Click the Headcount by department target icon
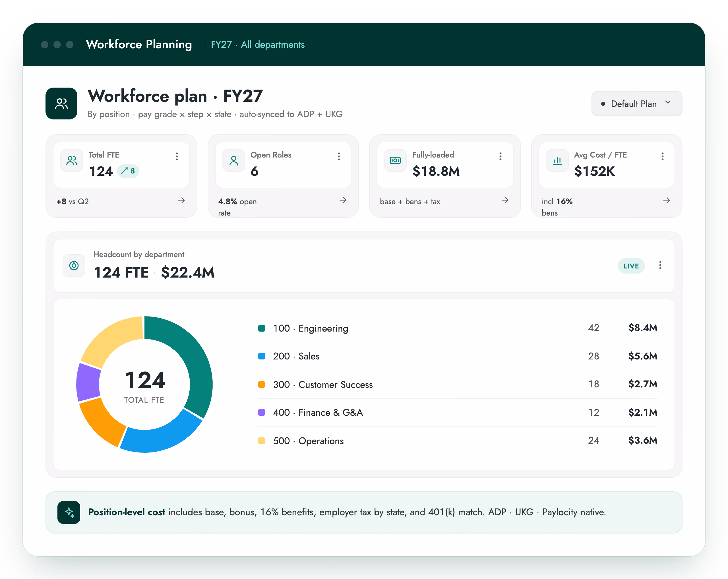Screen dimensions: 728x579 (74, 265)
